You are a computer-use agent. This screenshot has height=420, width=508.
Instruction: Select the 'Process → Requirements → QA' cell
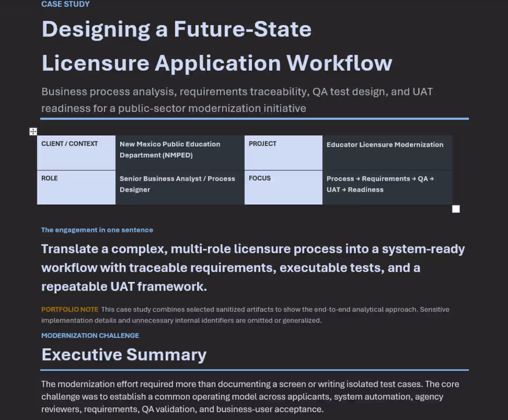click(387, 187)
